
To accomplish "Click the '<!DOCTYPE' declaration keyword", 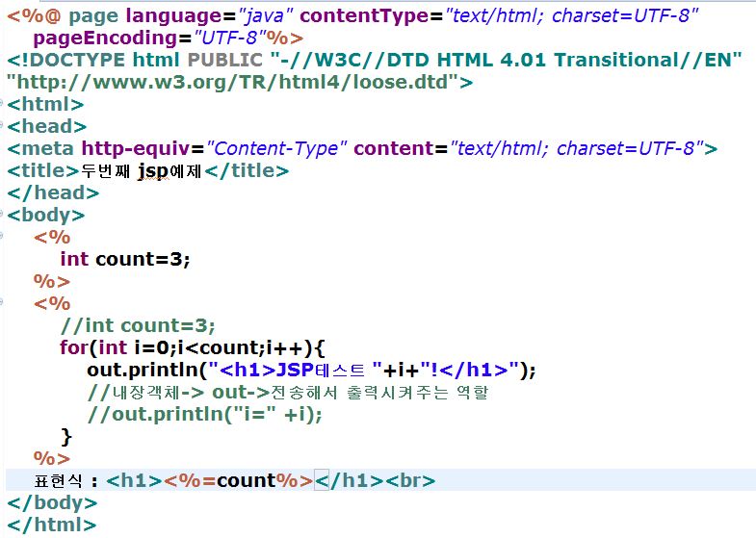I will pyautogui.click(x=66, y=61).
